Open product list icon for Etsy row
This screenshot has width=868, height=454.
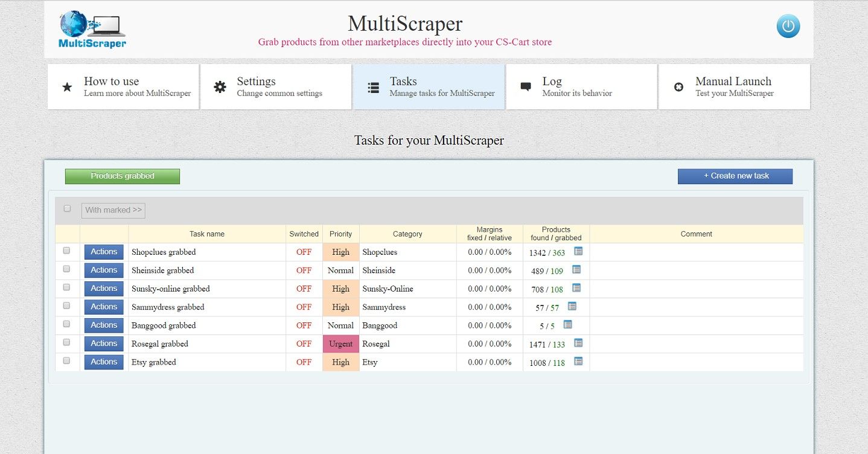578,361
